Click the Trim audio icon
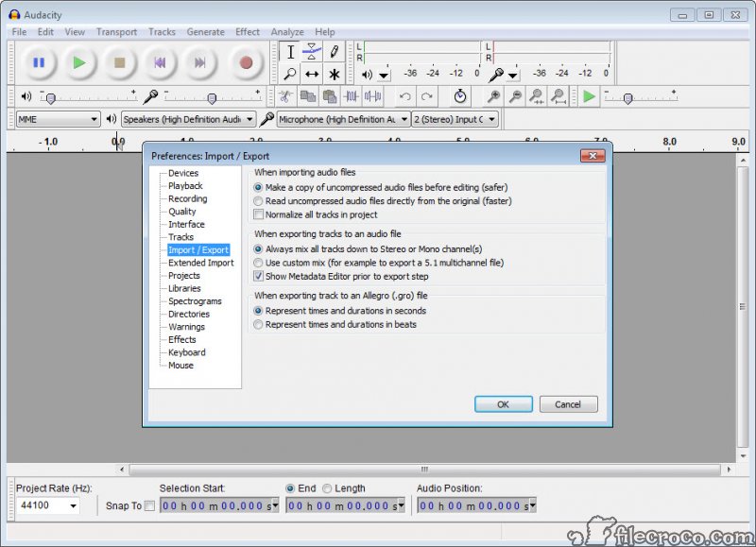Image resolution: width=756 pixels, height=547 pixels. (x=351, y=97)
